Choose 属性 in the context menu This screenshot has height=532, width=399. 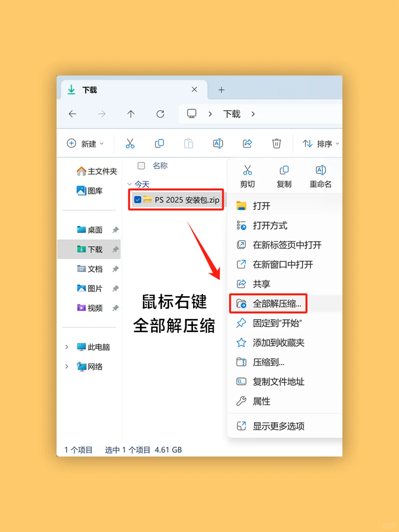261,402
